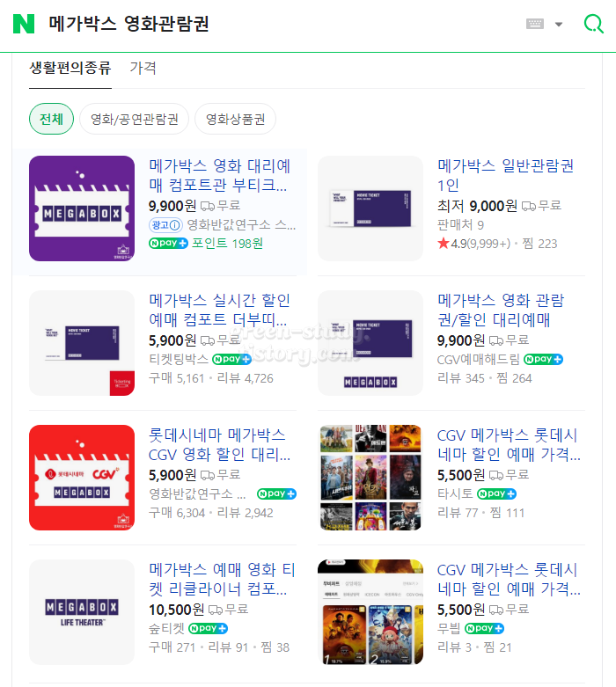Open 메가박스 영화 관람권/할인 대리예매 link
The image size is (616, 687).
pyautogui.click(x=501, y=310)
